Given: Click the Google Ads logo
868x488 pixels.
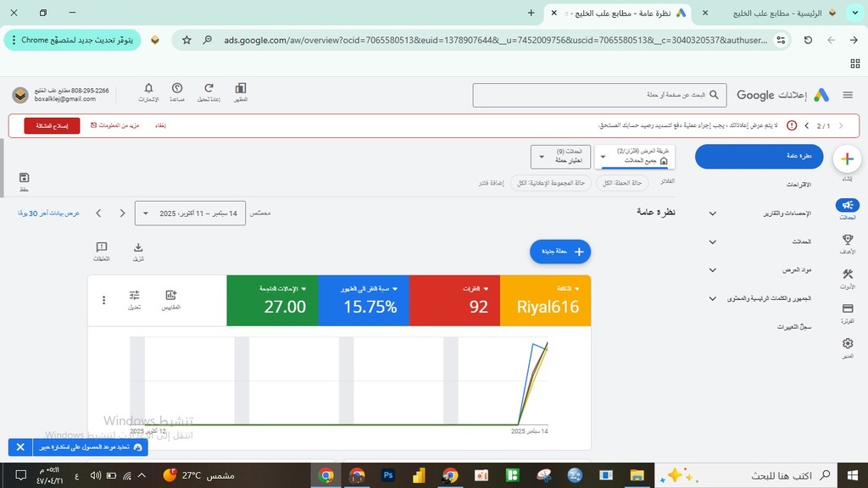Looking at the screenshot, I should coord(821,95).
